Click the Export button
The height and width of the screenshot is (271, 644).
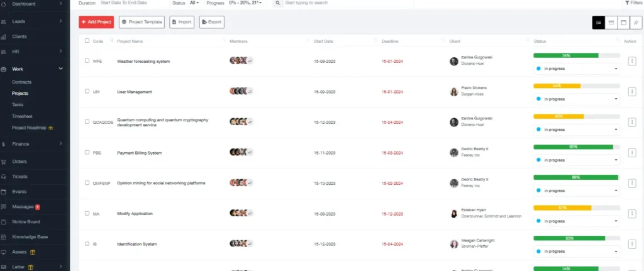(211, 22)
